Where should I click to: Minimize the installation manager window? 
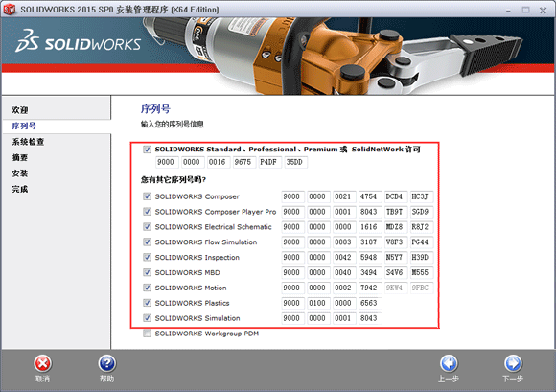(508, 11)
